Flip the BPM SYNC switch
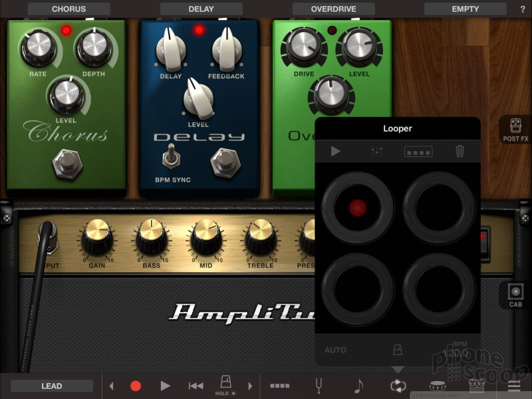This screenshot has width=532, height=399. tap(172, 156)
